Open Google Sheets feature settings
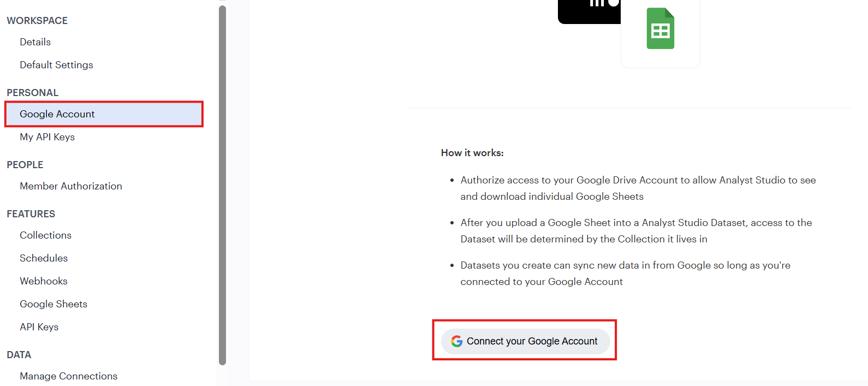868x386 pixels. tap(53, 304)
